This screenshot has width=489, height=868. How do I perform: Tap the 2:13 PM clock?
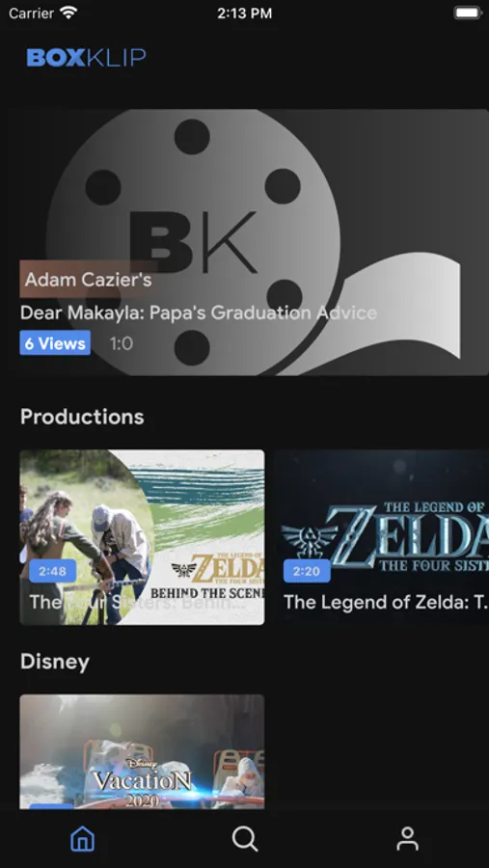click(244, 14)
